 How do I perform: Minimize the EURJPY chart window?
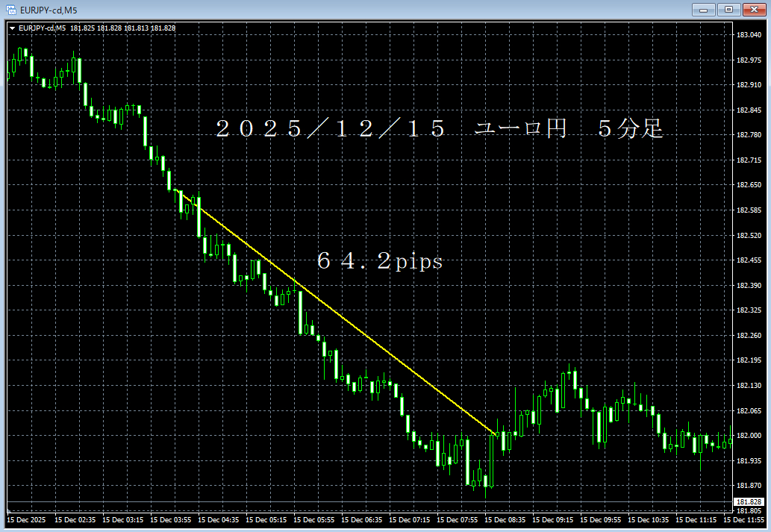[702, 10]
